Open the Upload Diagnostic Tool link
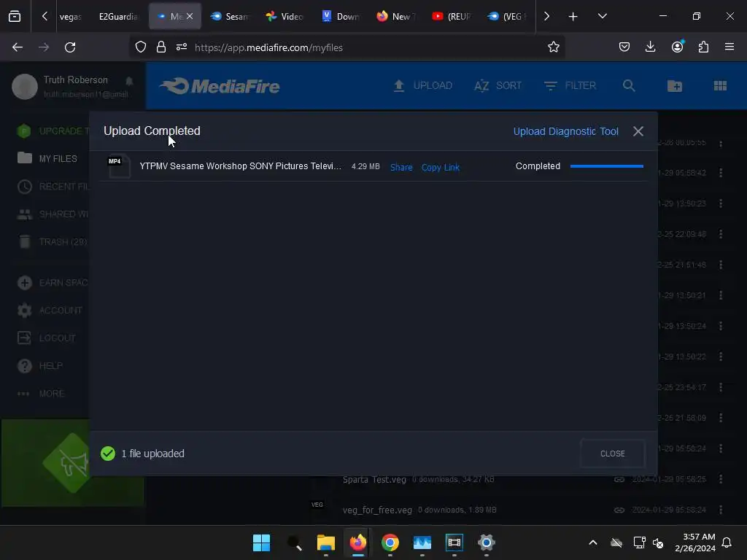Screen dimensions: 747x560 565,131
